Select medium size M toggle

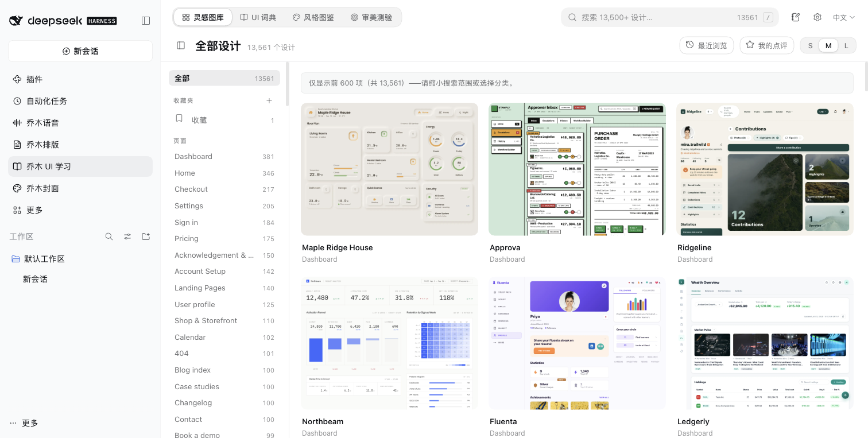click(828, 46)
